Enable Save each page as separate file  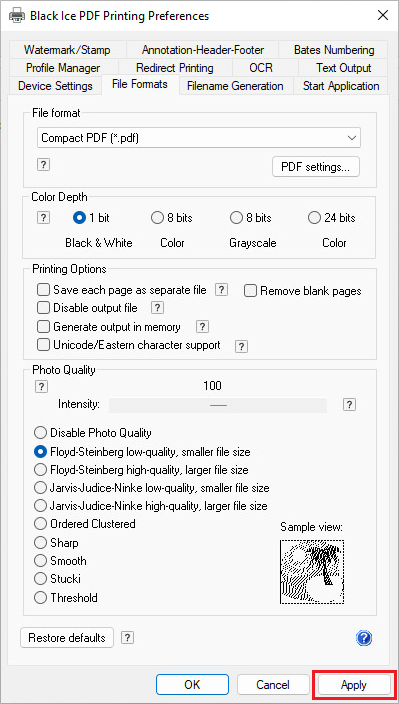43,290
